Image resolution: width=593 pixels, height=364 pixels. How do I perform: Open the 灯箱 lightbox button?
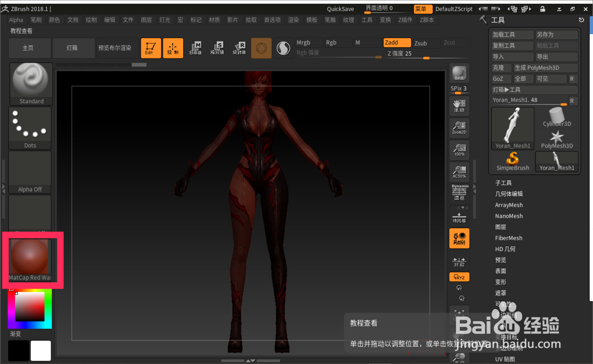pos(74,48)
